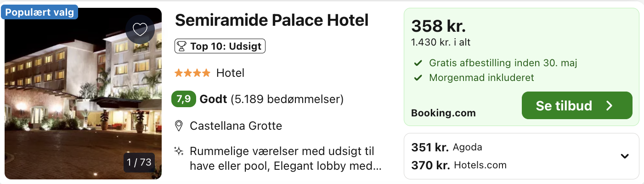Click the Castellana Grotte location text

coord(236,126)
